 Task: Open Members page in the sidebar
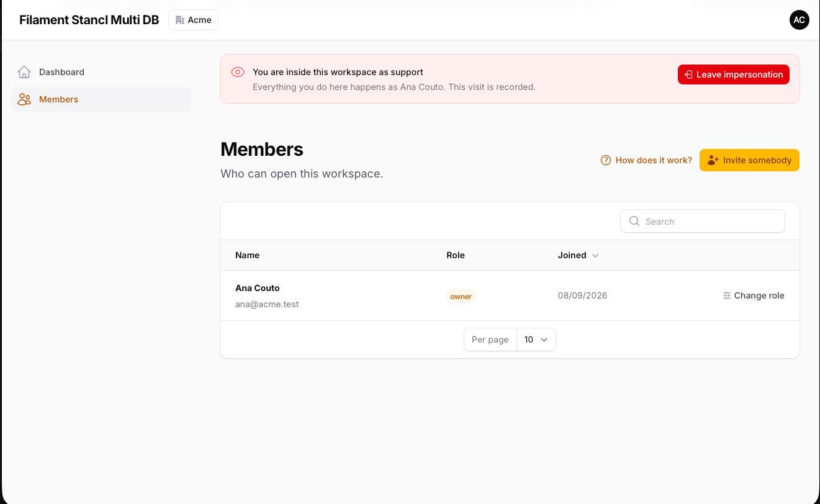point(101,99)
